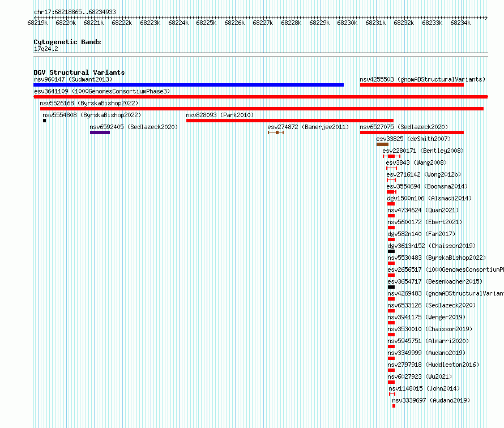Click the esv2280171 Bentley2008 variant glyph
The image size is (504, 428).
[391, 156]
